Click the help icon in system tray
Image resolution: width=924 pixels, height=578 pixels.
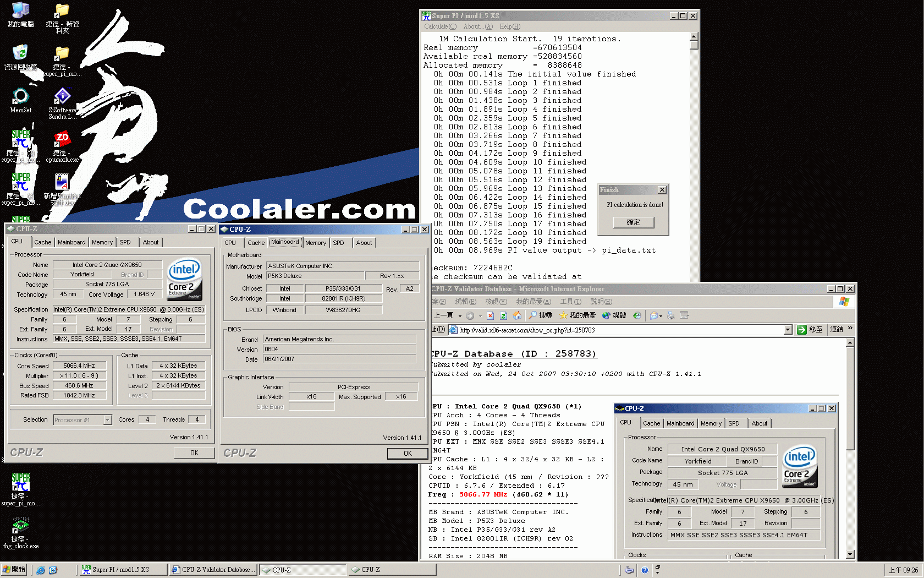(x=645, y=570)
